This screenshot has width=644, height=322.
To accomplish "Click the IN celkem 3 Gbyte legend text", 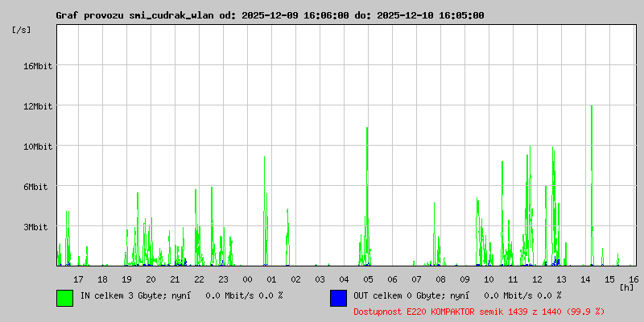I will pyautogui.click(x=181, y=295).
